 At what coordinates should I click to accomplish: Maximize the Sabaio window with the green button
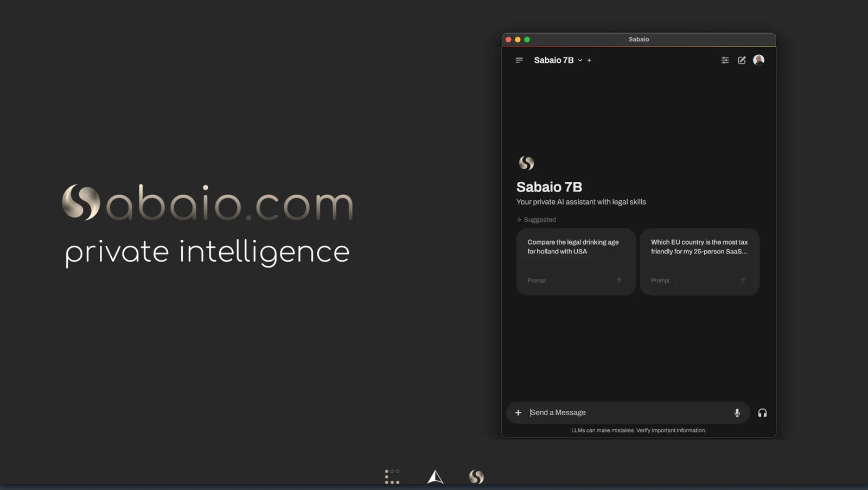[x=527, y=40]
